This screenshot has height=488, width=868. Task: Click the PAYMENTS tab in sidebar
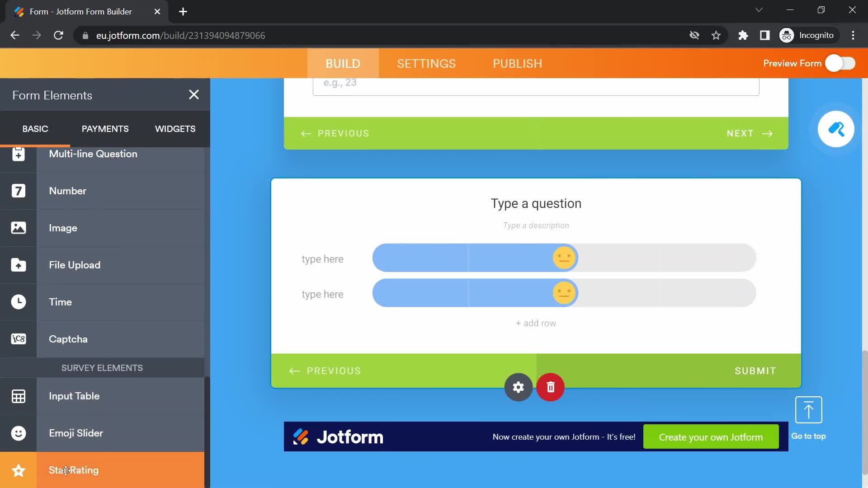pyautogui.click(x=105, y=129)
